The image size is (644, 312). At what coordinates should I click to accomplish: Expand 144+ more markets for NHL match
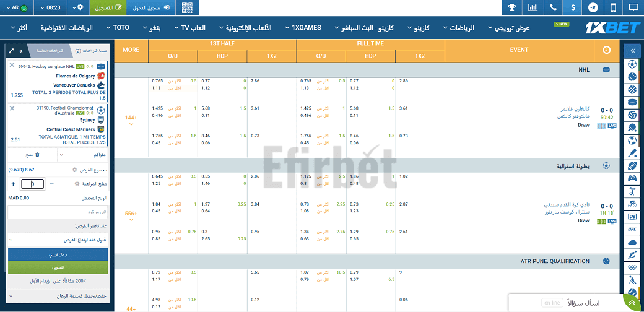pyautogui.click(x=131, y=119)
